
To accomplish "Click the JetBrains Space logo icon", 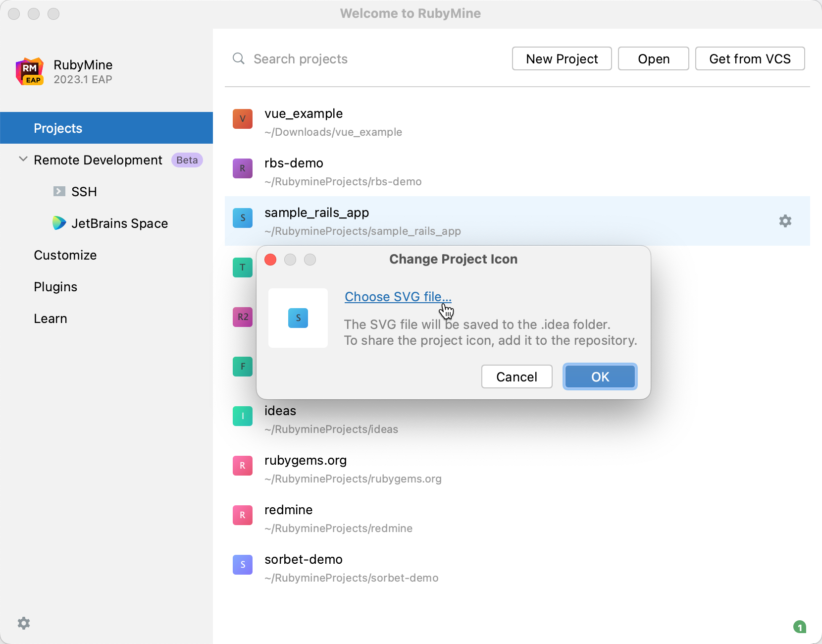I will (59, 223).
